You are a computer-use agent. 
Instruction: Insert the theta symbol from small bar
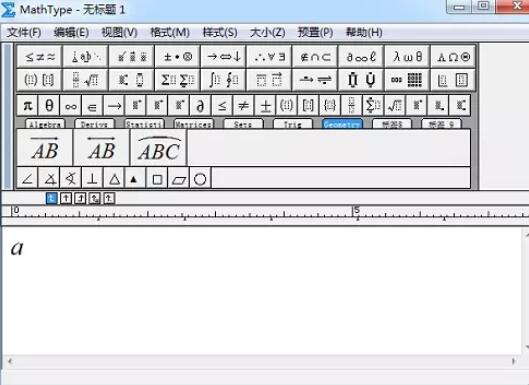tap(49, 106)
